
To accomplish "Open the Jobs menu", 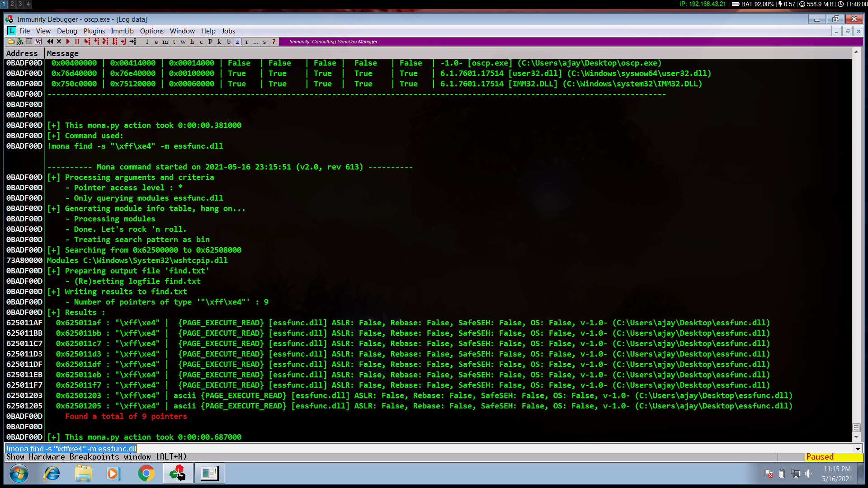I will 228,31.
